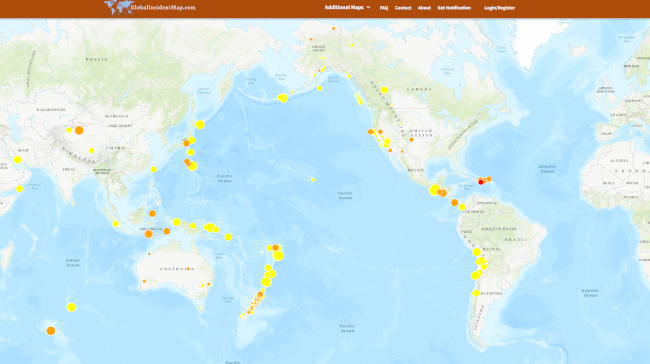Select the orange marker on Borneo
Screen dimensions: 650x364
click(152, 214)
